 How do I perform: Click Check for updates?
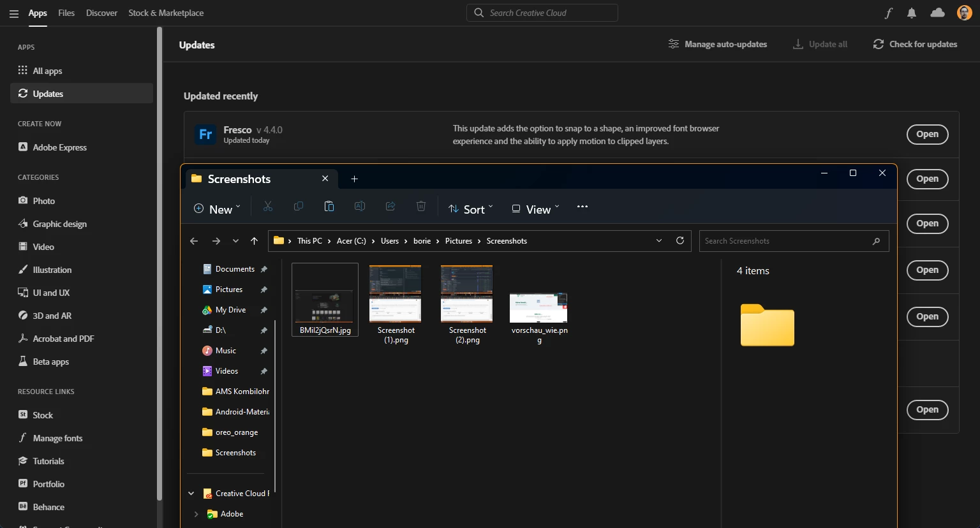point(915,44)
